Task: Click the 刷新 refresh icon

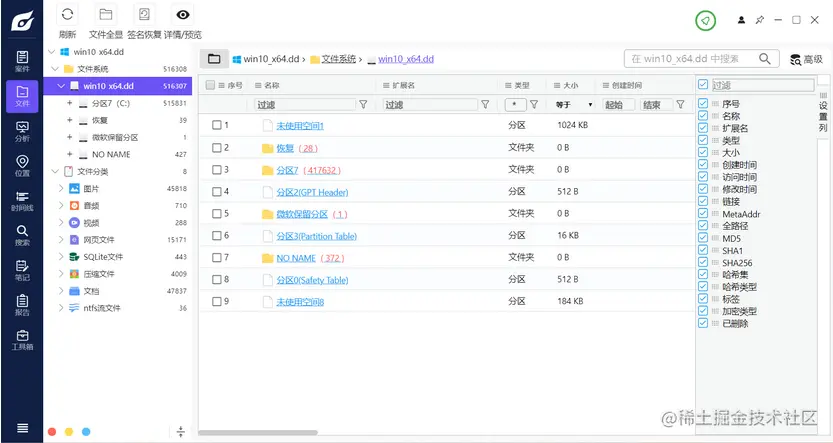Action: [x=67, y=15]
